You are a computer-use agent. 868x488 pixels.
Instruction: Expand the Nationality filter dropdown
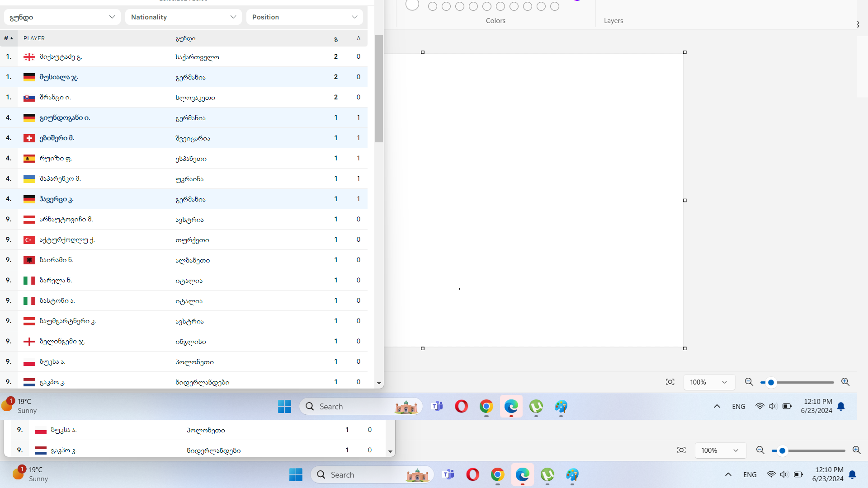tap(183, 17)
